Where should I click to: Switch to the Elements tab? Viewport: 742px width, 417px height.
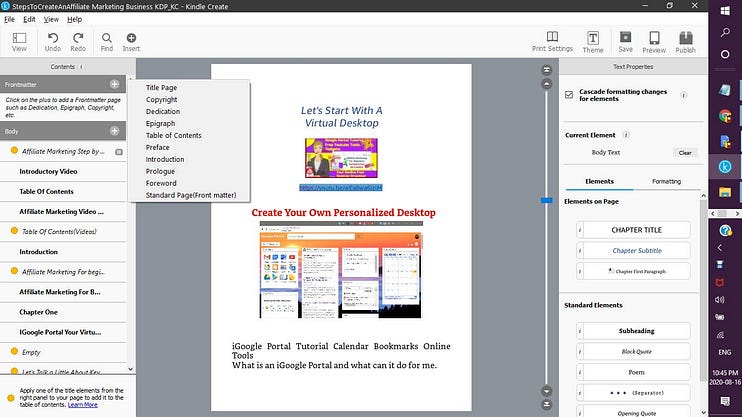[599, 181]
